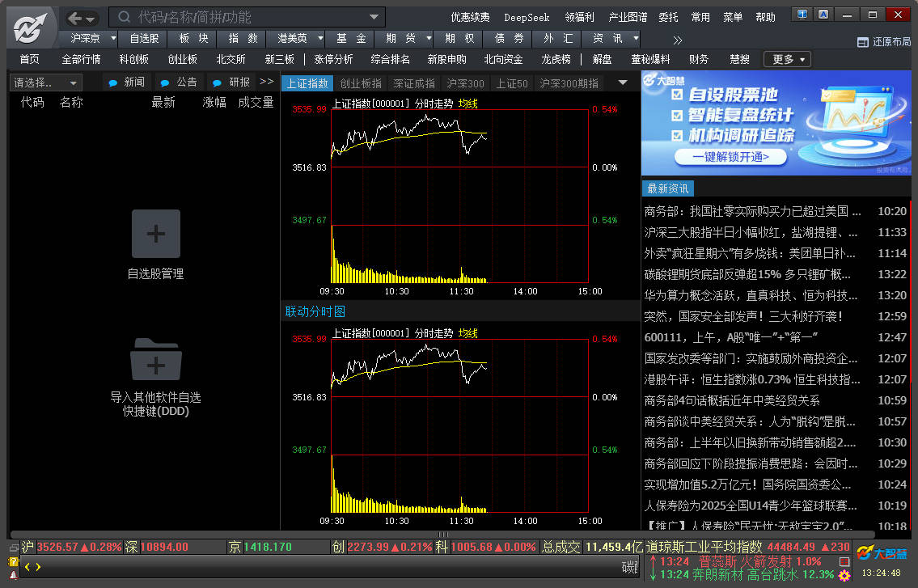Screen dimensions: 918x588
Task: Toggle the 自设股票池 checkbox in banner
Action: pos(677,95)
